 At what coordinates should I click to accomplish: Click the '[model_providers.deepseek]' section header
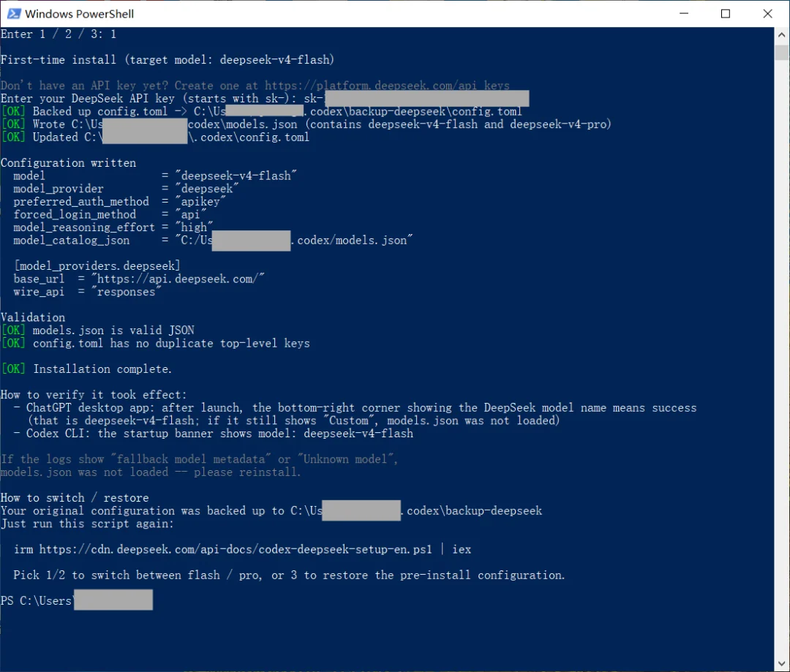pos(97,266)
